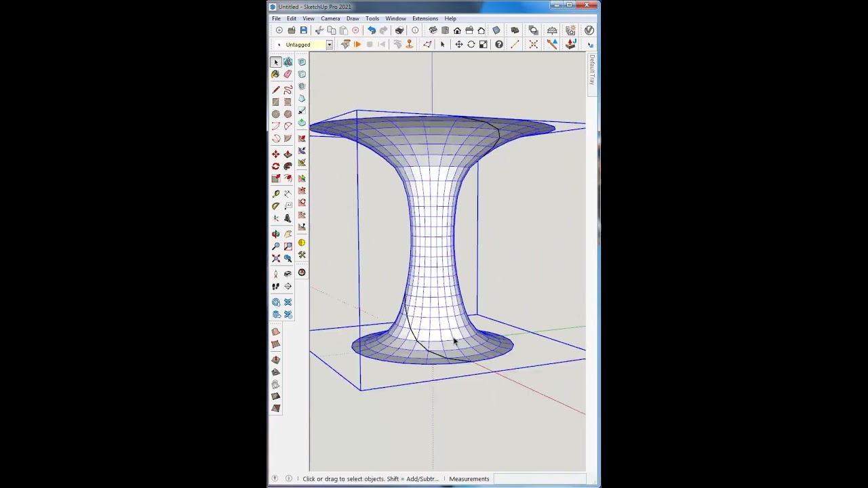Click the info circle in status bar
Screen dimensions: 868x488
tap(289, 479)
